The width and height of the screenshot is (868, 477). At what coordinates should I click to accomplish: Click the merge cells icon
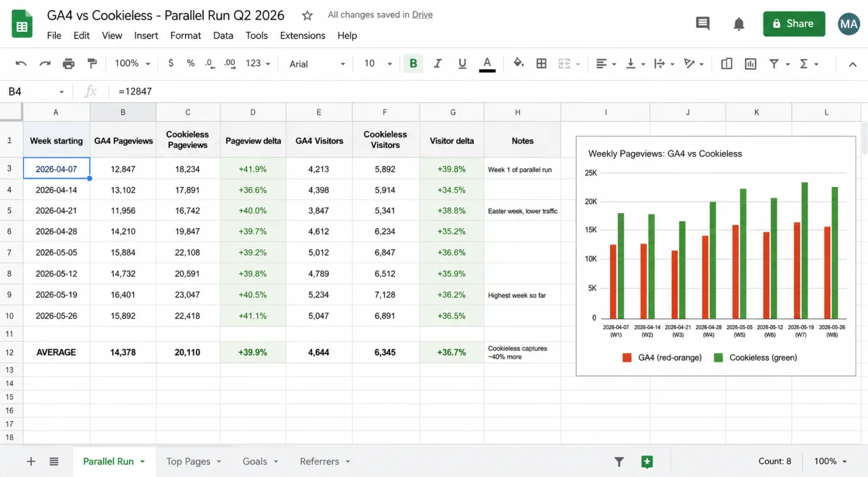tap(564, 63)
